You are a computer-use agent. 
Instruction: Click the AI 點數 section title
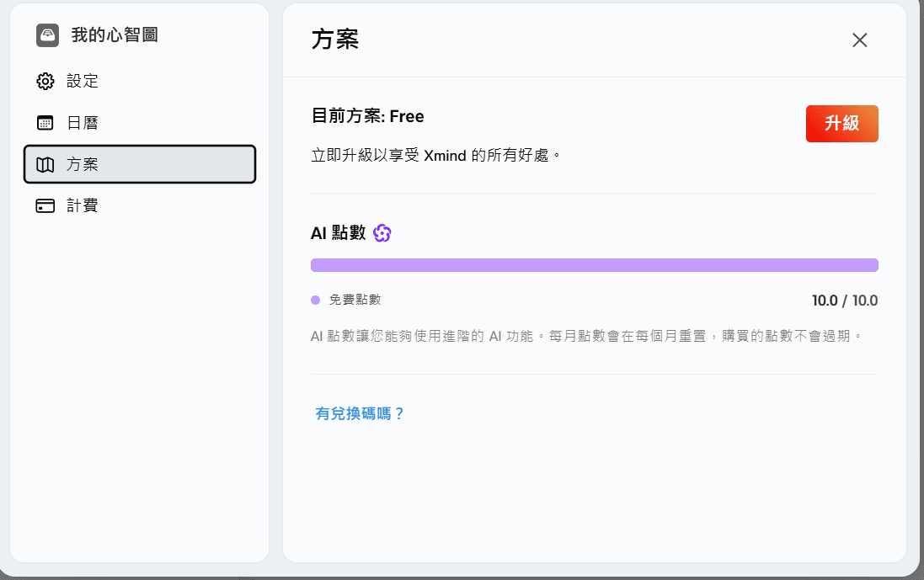[337, 232]
